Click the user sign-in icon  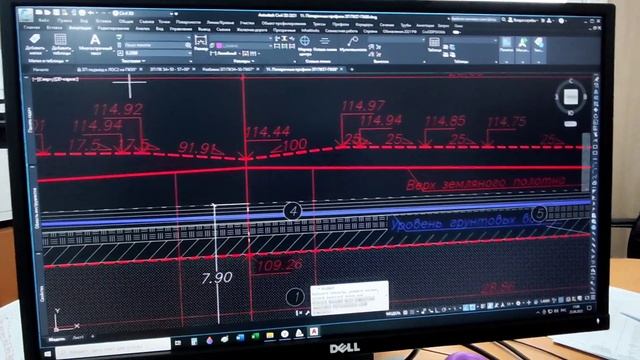pos(511,20)
